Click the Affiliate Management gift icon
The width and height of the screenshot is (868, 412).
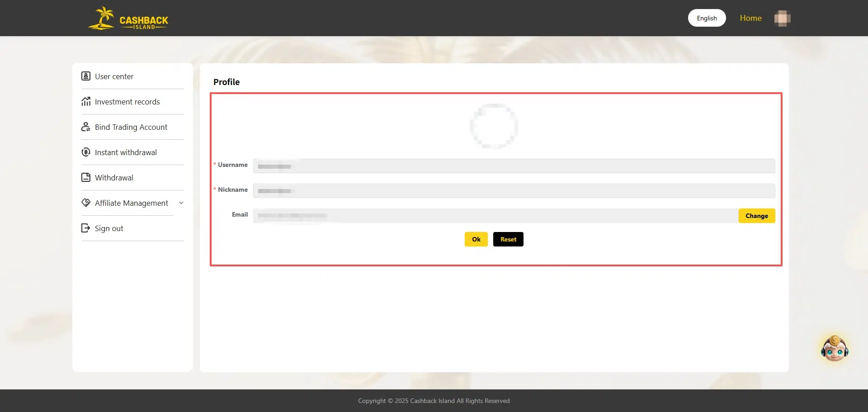86,203
